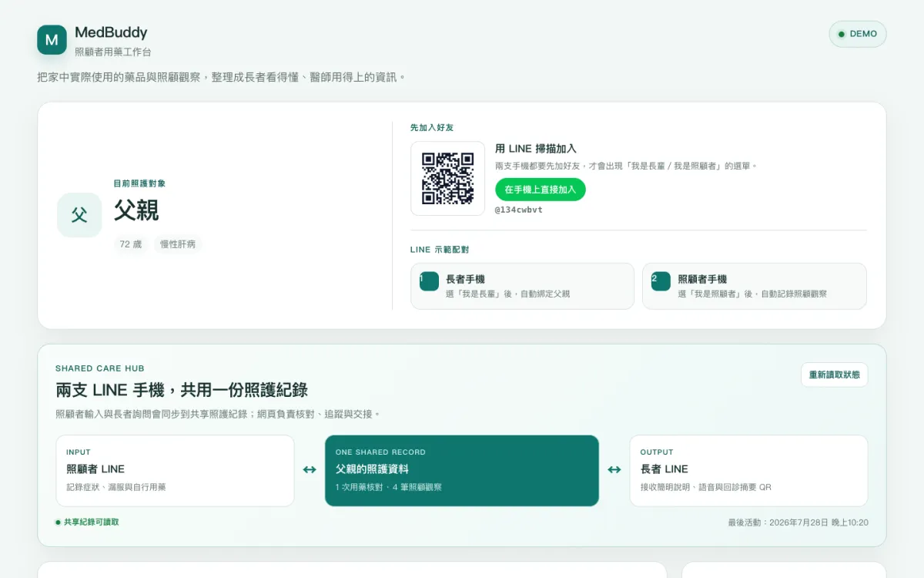The image size is (924, 578).
Task: Click the 父親 name heading
Action: pyautogui.click(x=136, y=210)
